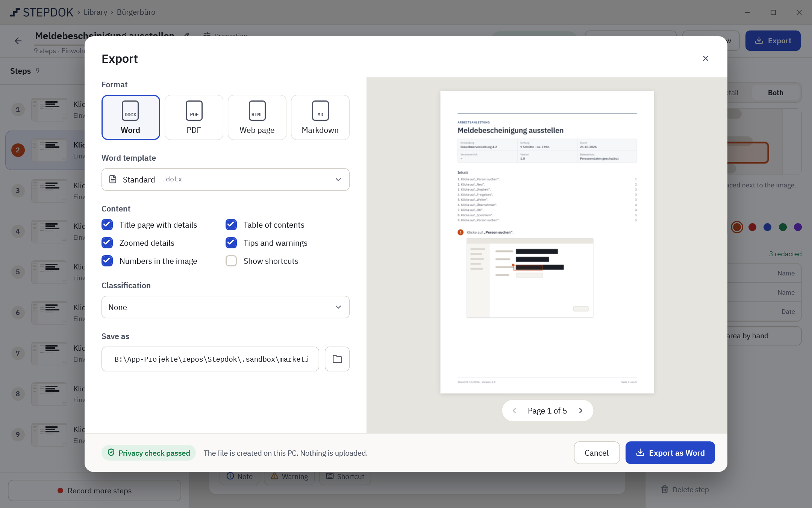The image size is (812, 508).
Task: Click the document preview page
Action: pos(547,242)
